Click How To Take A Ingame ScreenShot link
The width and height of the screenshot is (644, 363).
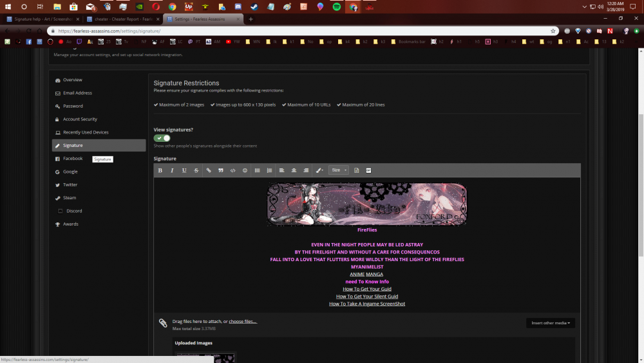pyautogui.click(x=367, y=304)
